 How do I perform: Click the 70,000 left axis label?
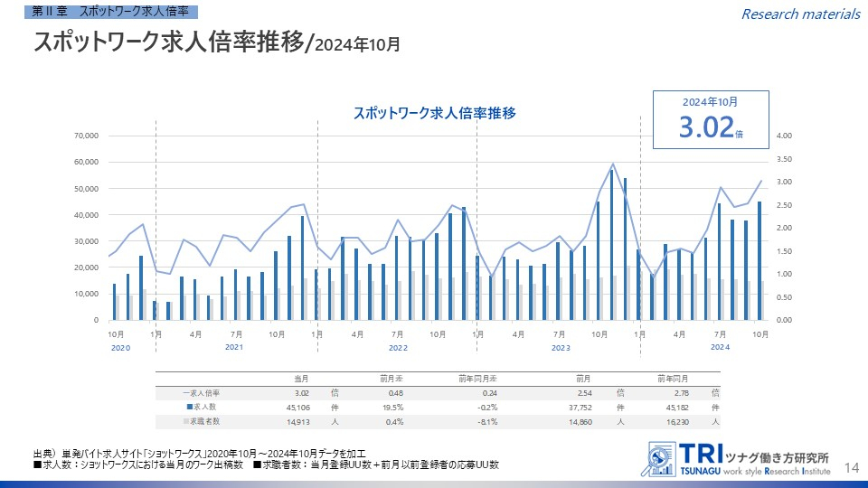[x=86, y=136]
